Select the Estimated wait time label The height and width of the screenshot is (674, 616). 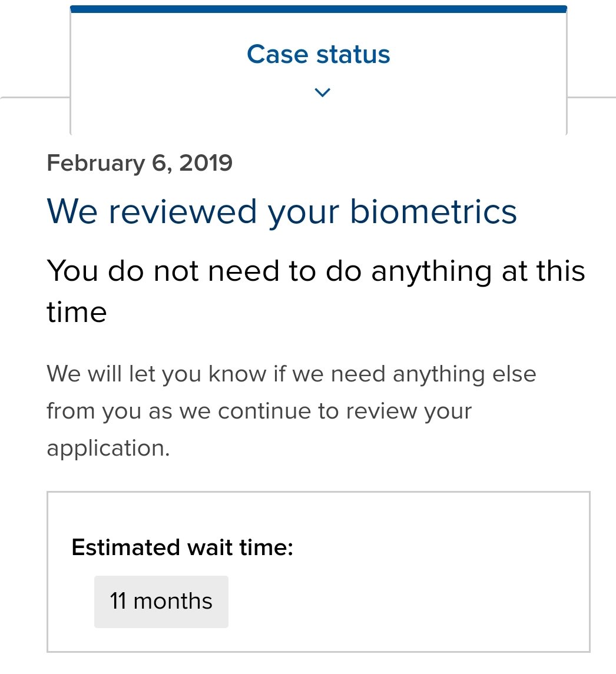click(182, 547)
